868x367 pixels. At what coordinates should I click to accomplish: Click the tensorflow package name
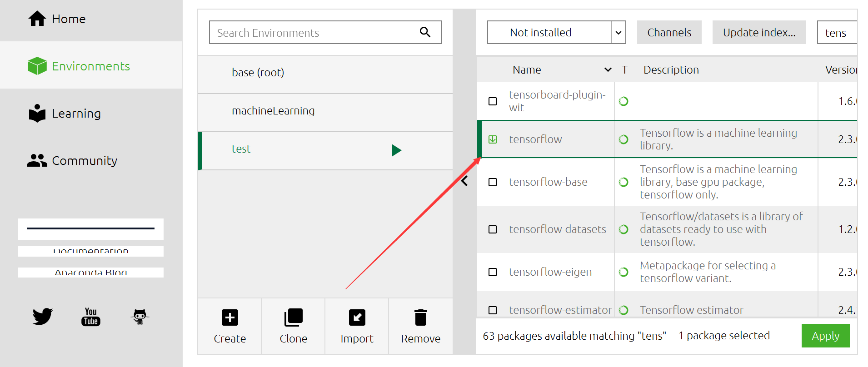(535, 139)
